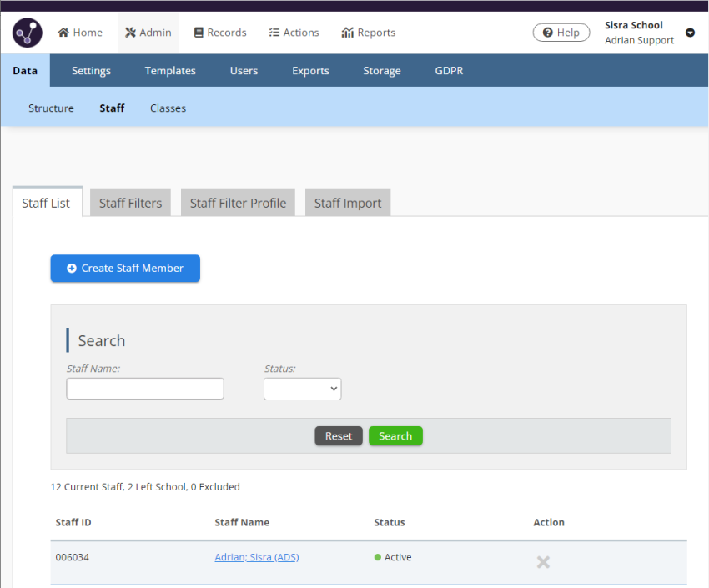Delete staff member Adrian with X icon

pyautogui.click(x=543, y=562)
